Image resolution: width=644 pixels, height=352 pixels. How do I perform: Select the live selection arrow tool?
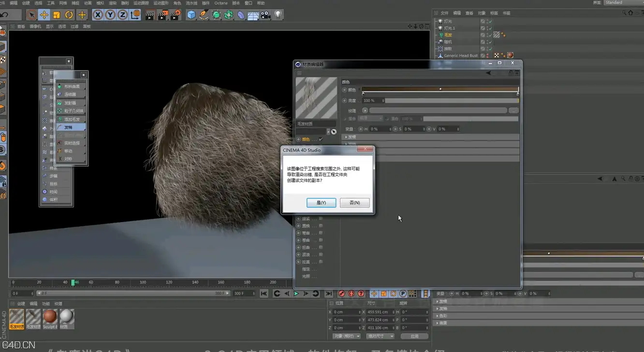click(x=31, y=15)
